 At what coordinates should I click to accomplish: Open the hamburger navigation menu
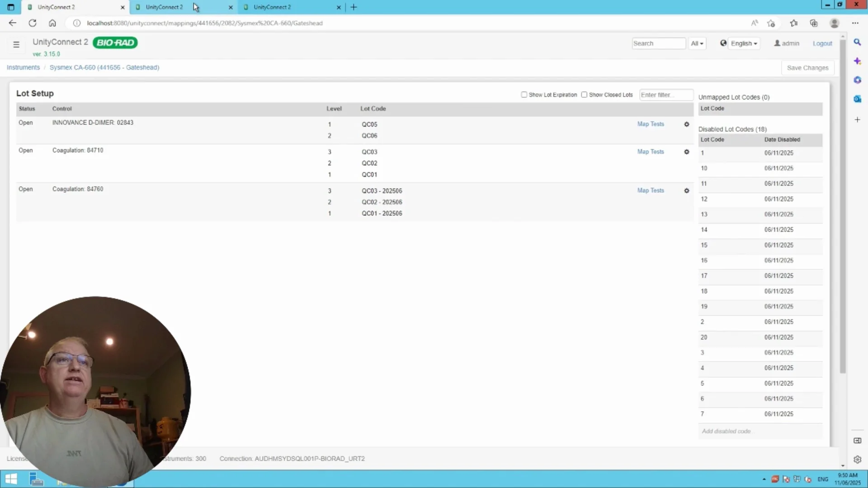16,44
